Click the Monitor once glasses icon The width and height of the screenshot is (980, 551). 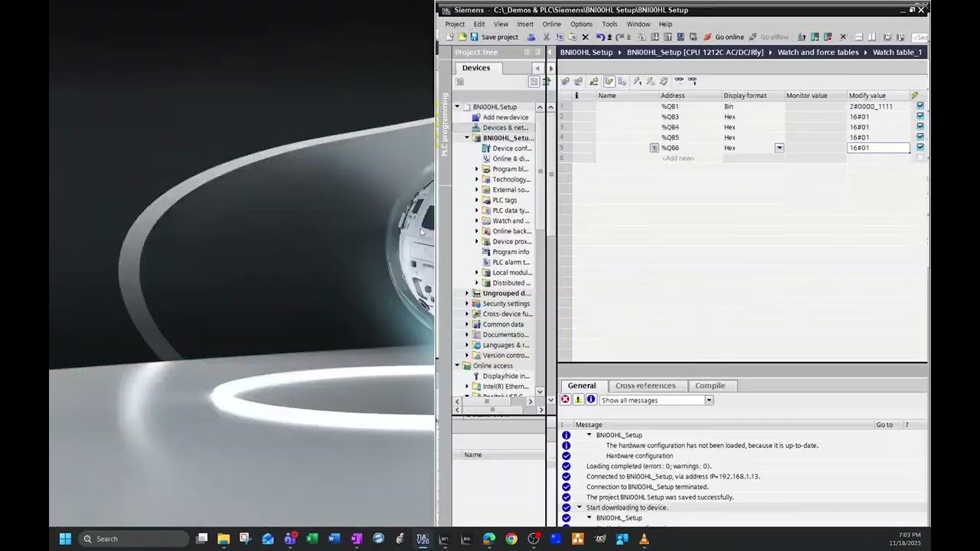click(x=692, y=80)
